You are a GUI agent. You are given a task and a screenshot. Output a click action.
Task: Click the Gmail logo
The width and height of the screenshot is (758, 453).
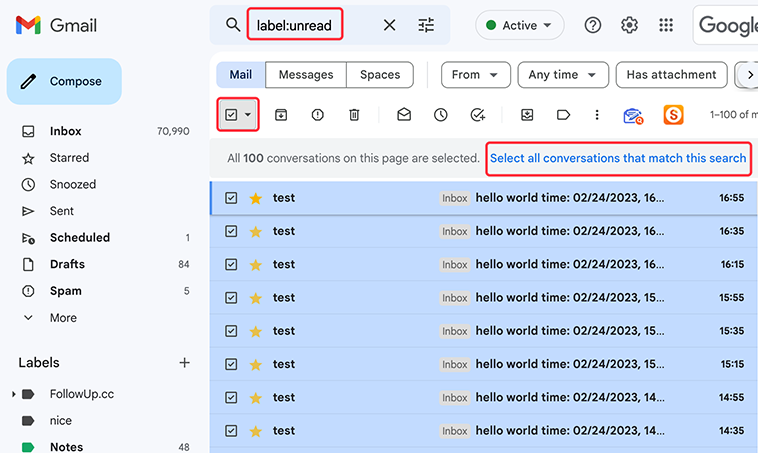[x=56, y=25]
